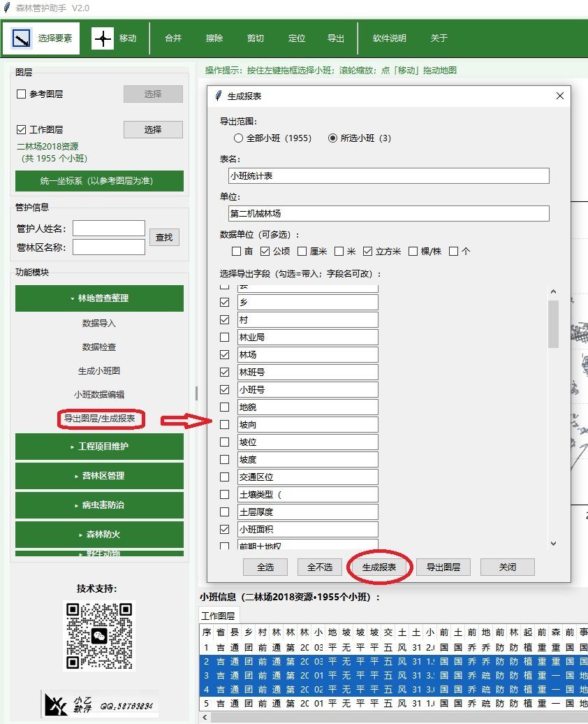Click 选择 button beside 工作图层
Viewport: 588px width, 724px height.
click(153, 130)
